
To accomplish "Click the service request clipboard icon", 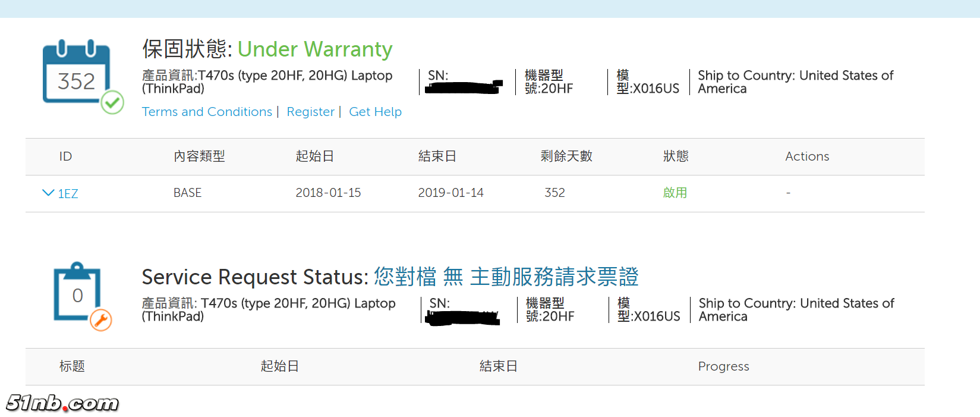I will [x=77, y=291].
